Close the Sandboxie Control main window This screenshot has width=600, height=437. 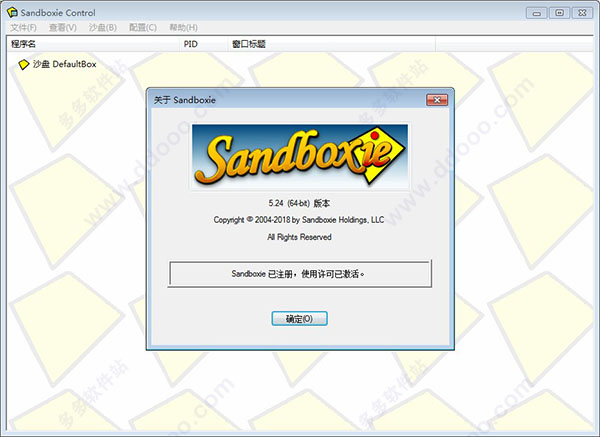(x=582, y=13)
